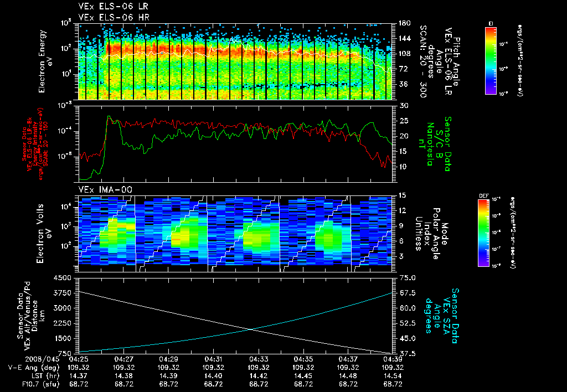Click the '2008/045' date label
Image resolution: width=567 pixels, height=392 pixels.
click(x=43, y=359)
